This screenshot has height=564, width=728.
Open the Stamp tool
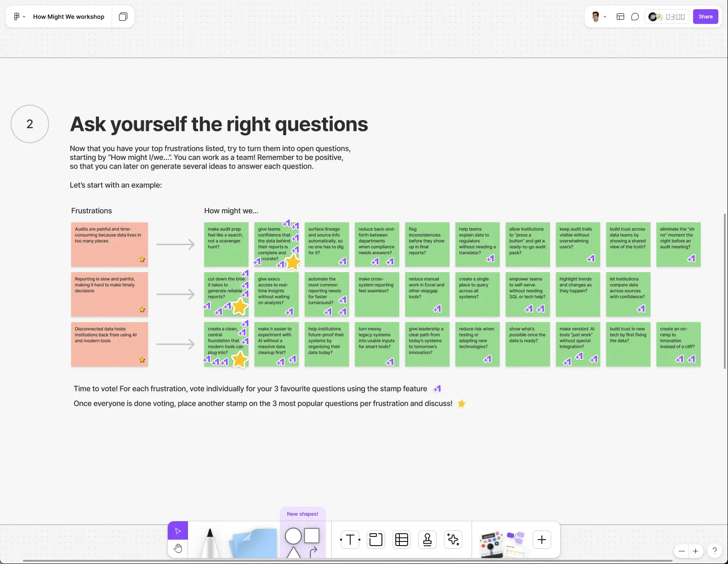click(427, 540)
